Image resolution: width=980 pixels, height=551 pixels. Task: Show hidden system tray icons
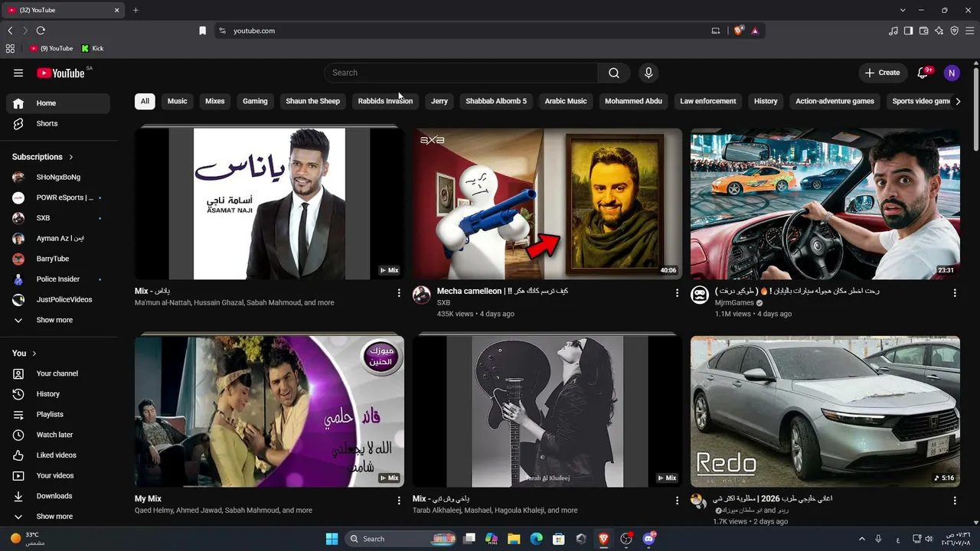point(861,539)
